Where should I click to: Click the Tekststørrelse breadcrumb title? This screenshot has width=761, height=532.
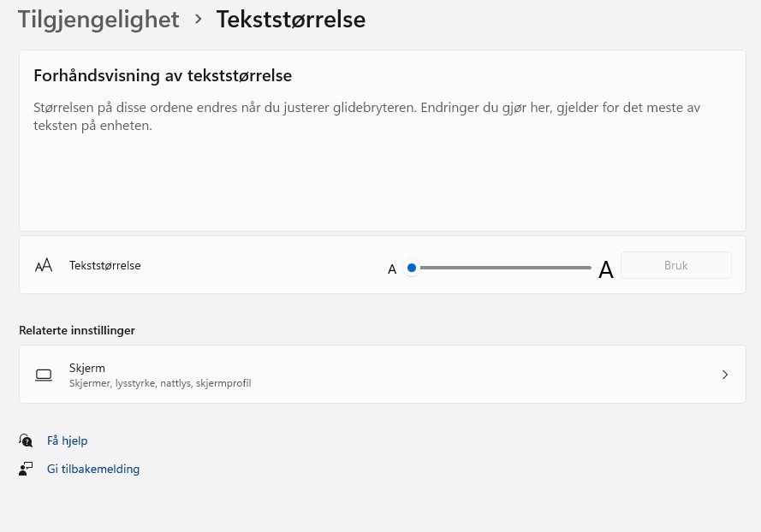(x=291, y=19)
